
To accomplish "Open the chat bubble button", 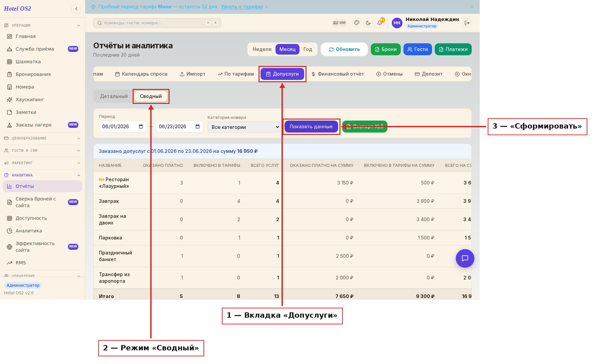I will (x=465, y=258).
